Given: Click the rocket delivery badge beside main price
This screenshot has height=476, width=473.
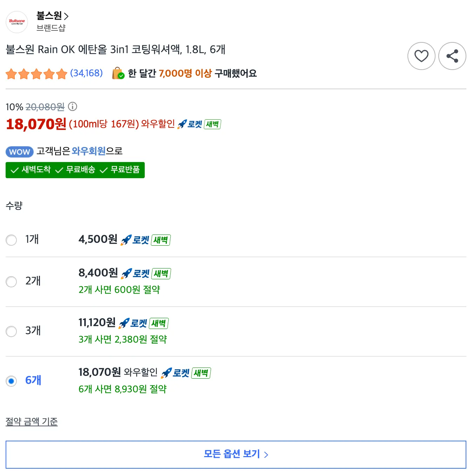Looking at the screenshot, I should tap(199, 124).
